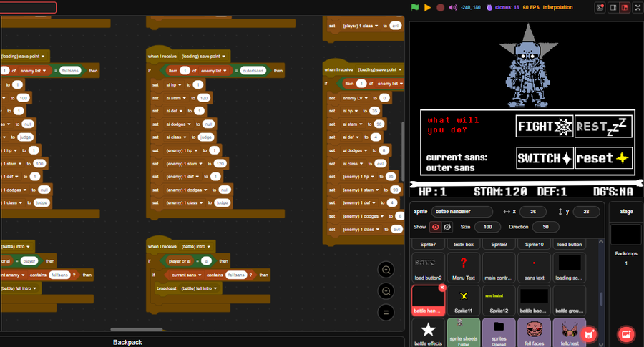Click the stage backdrop thumbnail
This screenshot has width=644, height=347.
click(x=626, y=235)
